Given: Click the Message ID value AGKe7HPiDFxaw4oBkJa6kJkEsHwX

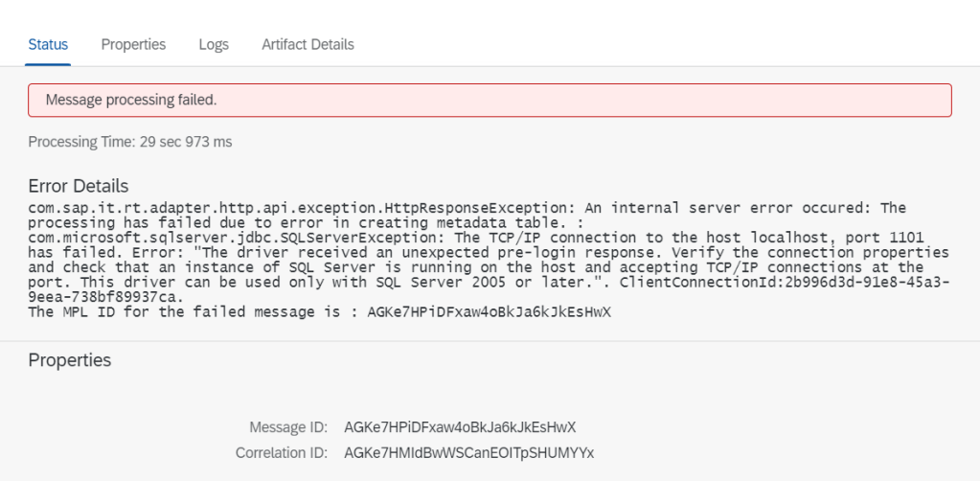Looking at the screenshot, I should click(x=460, y=426).
